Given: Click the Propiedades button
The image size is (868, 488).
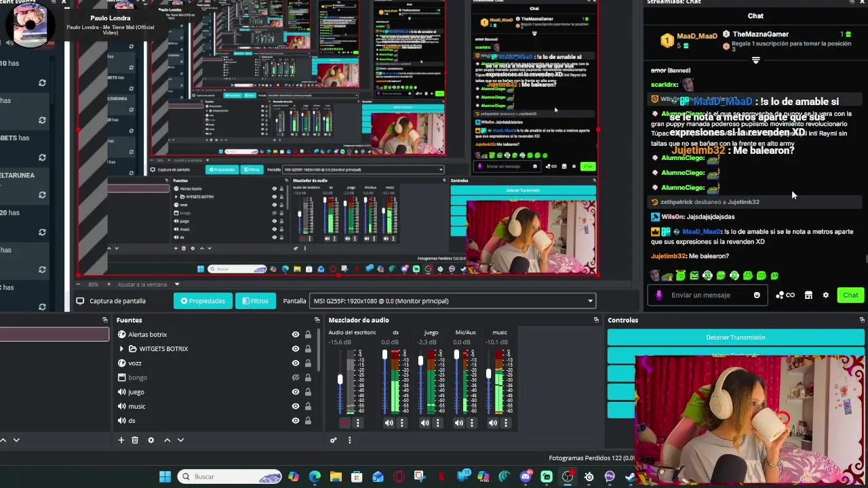Looking at the screenshot, I should pyautogui.click(x=203, y=301).
